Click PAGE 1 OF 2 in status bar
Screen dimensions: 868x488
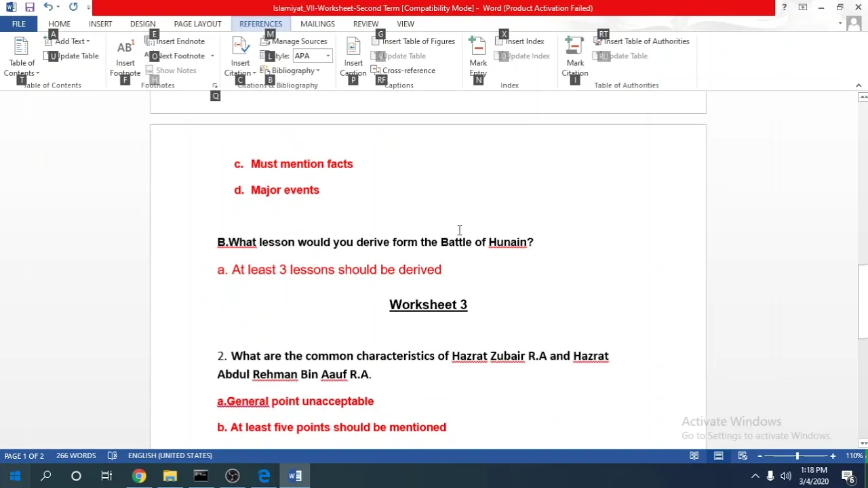point(24,455)
